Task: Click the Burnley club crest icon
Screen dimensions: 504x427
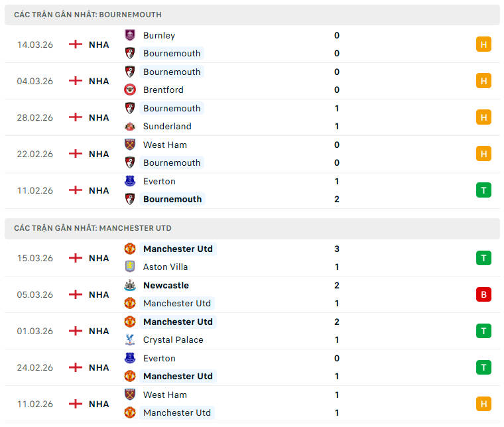Action: tap(130, 35)
